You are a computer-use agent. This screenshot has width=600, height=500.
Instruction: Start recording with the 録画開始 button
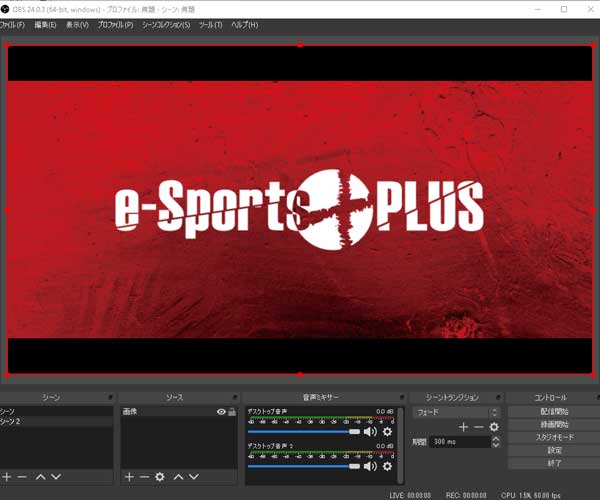pyautogui.click(x=554, y=425)
